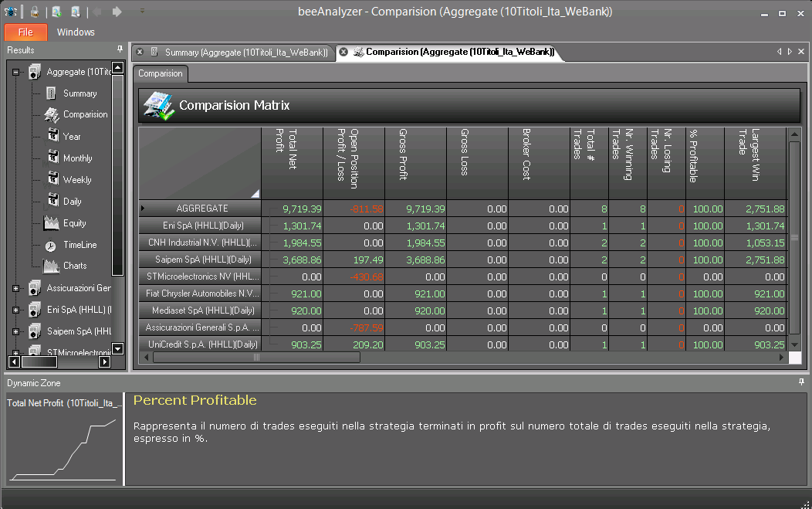Select the Daily report in Results tree
Viewport: 812px width, 509px height.
click(x=72, y=202)
